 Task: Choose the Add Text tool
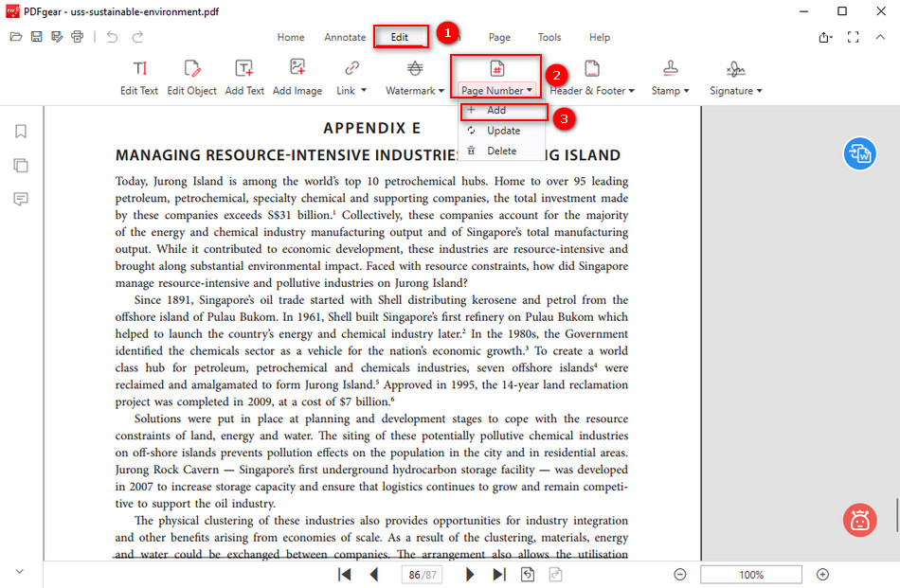coord(245,76)
